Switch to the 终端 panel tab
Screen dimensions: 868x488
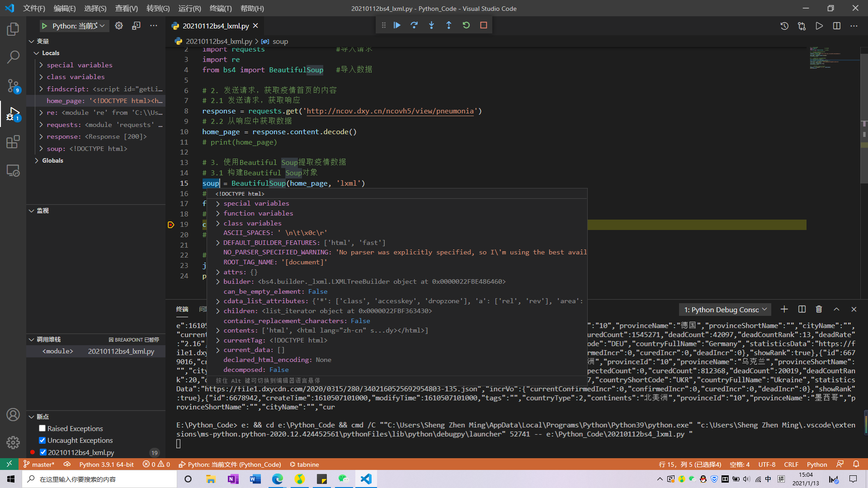tap(182, 309)
